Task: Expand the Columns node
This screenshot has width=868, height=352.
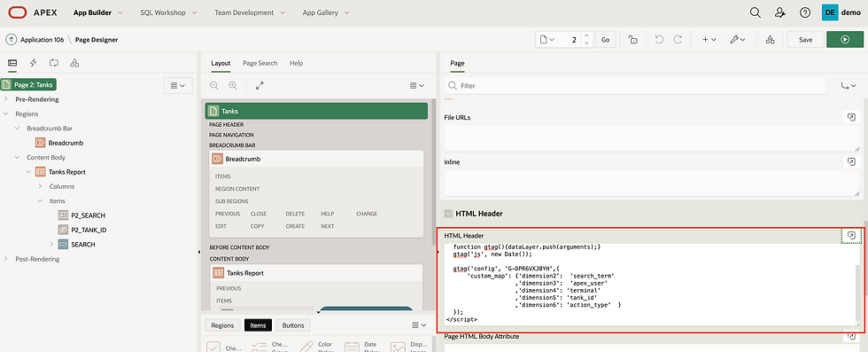Action: pyautogui.click(x=40, y=186)
